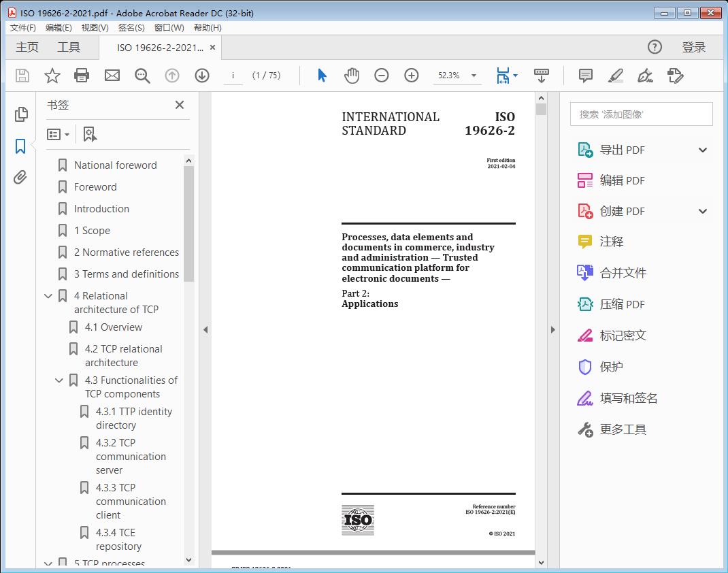Click the Save file icon
Screen dimensions: 728x573
[22, 76]
